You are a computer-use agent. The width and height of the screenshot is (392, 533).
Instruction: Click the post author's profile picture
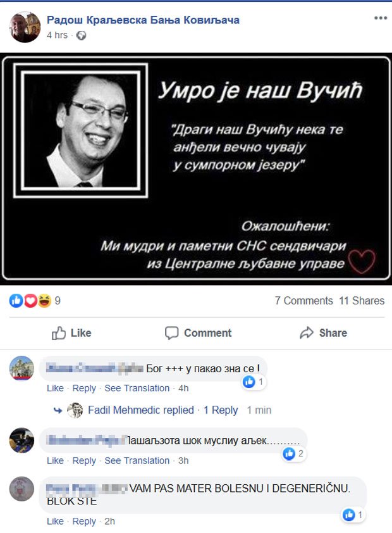point(25,27)
